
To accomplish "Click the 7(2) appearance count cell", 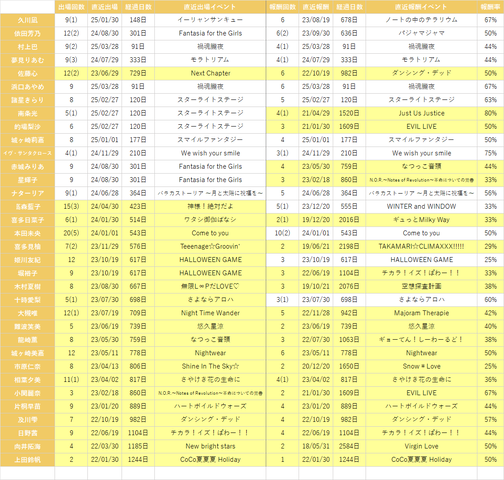I will click(71, 247).
